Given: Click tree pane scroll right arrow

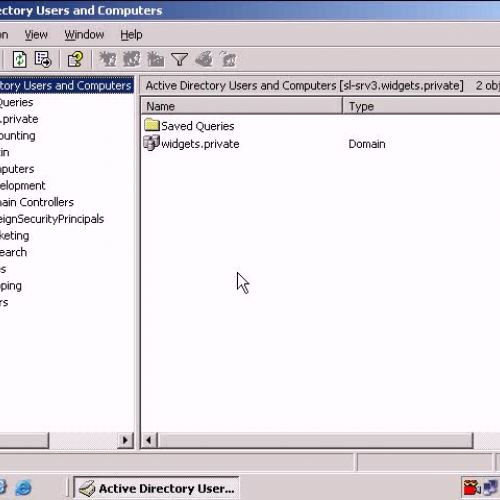Looking at the screenshot, I should [x=125, y=440].
